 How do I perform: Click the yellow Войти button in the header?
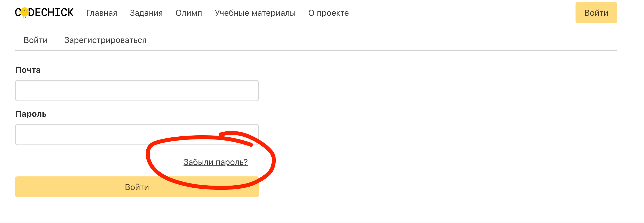(596, 13)
